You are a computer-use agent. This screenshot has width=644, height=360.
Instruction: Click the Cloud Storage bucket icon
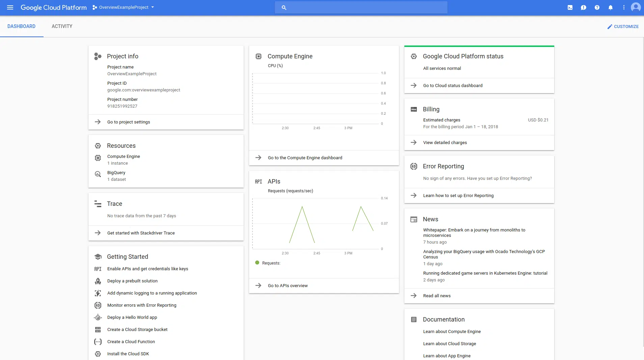click(x=98, y=330)
